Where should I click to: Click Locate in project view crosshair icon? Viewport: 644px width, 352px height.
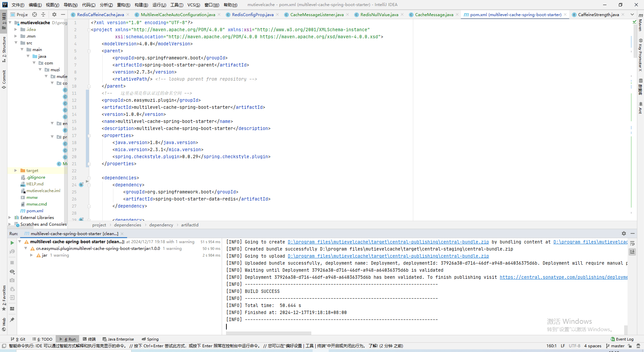[35, 14]
